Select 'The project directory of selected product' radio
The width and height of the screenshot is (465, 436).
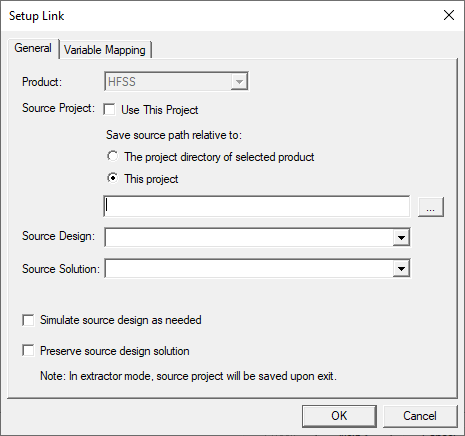tap(113, 156)
